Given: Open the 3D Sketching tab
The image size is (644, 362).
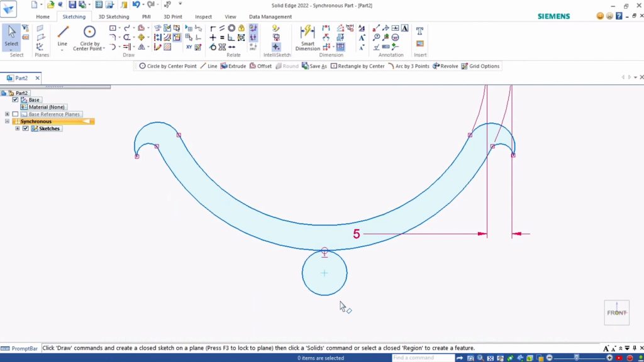Looking at the screenshot, I should [x=114, y=17].
